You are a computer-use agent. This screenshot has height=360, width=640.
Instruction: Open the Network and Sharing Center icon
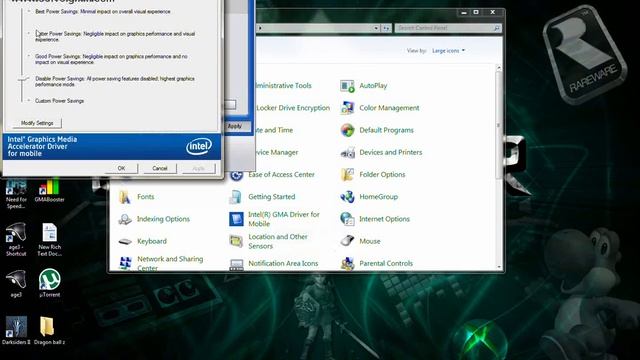[125, 263]
